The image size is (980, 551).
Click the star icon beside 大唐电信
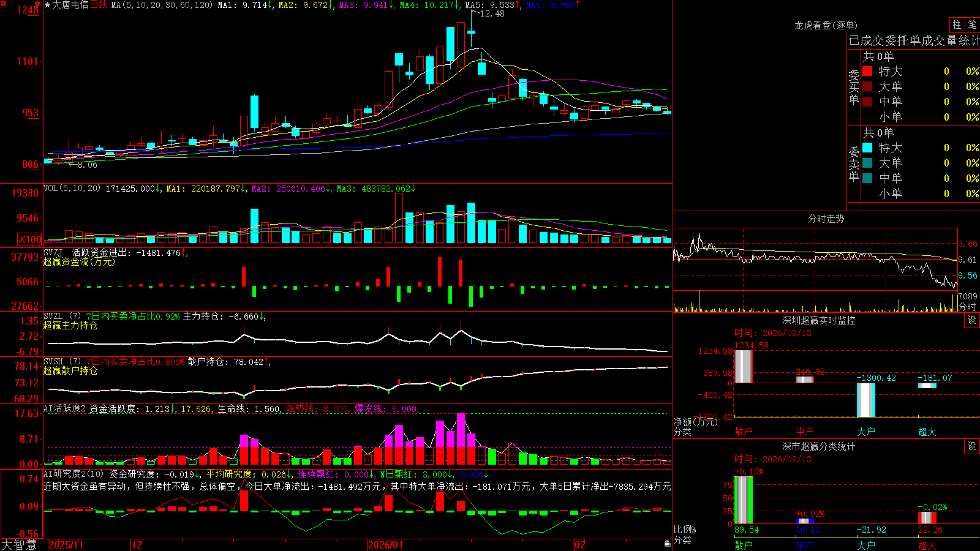(x=48, y=5)
